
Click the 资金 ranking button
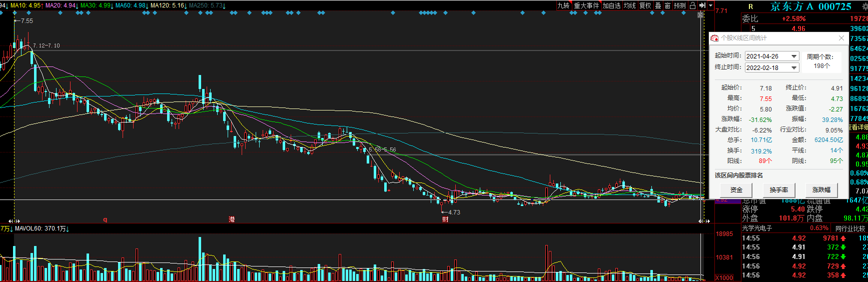736,190
